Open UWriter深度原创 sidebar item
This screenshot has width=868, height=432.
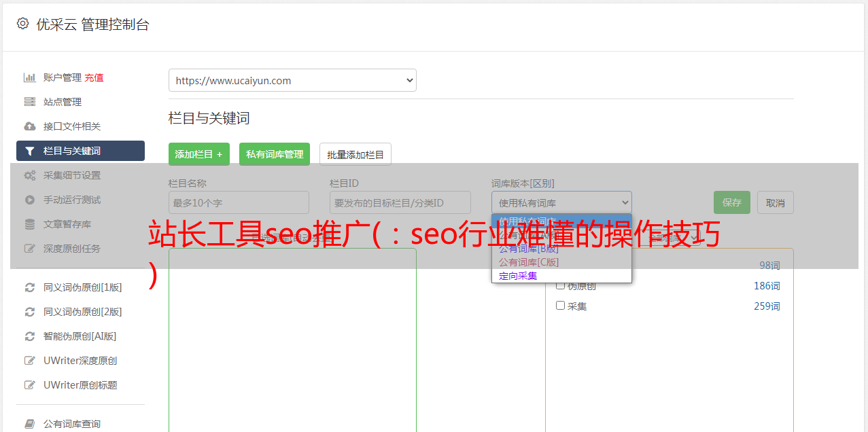click(80, 361)
